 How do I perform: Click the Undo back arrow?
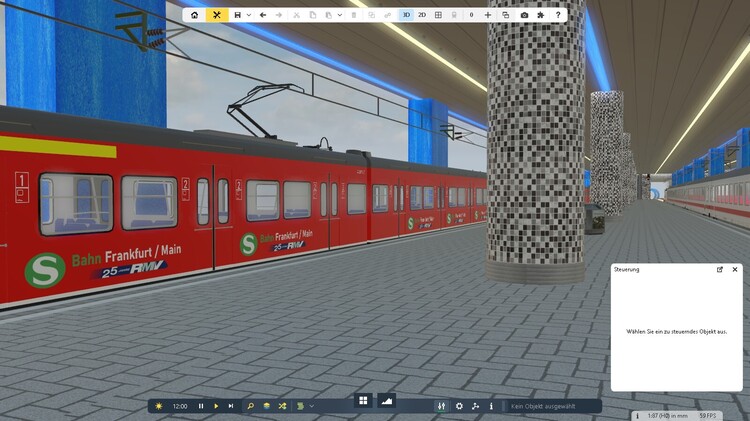pos(263,15)
